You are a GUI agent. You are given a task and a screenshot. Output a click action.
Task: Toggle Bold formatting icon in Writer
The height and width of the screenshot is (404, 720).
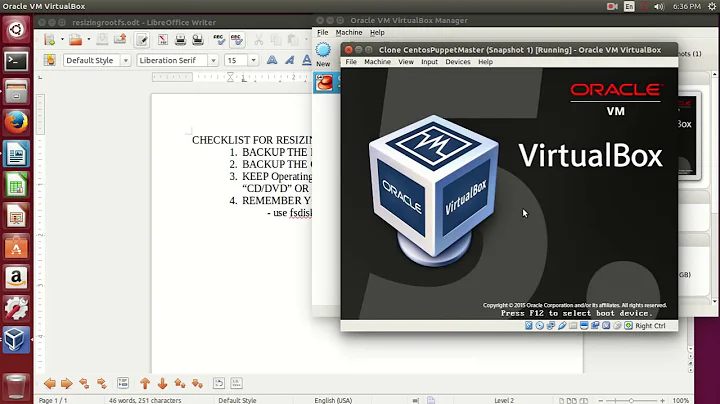[272, 60]
